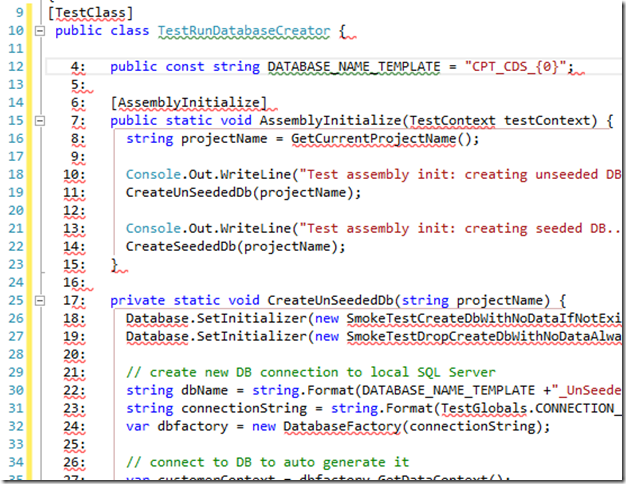Click SmokeTestCreateDbWithNoDataIfNotExi class name
The height and width of the screenshot is (484, 626).
tap(483, 318)
